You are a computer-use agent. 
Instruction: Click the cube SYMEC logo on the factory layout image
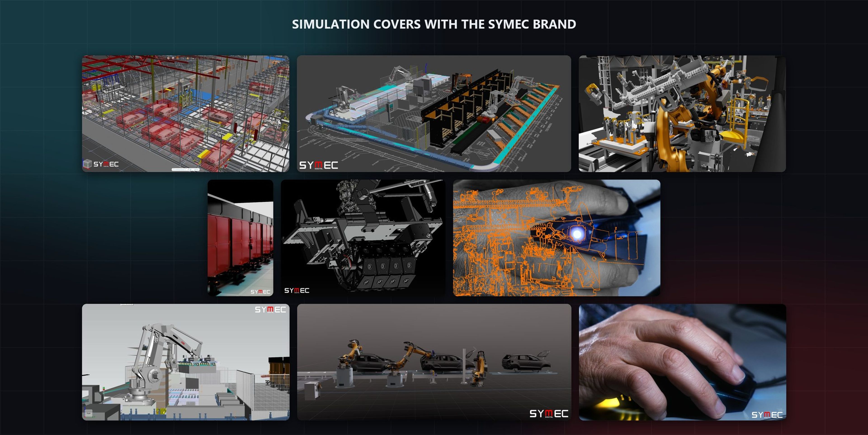101,164
